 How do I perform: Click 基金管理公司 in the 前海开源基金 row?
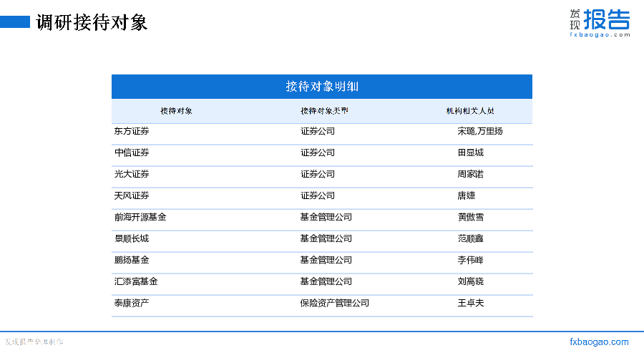pyautogui.click(x=326, y=217)
